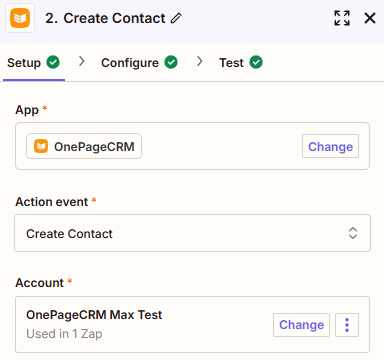Change the connected OnePageCRM account
This screenshot has height=360, width=384.
coord(301,325)
